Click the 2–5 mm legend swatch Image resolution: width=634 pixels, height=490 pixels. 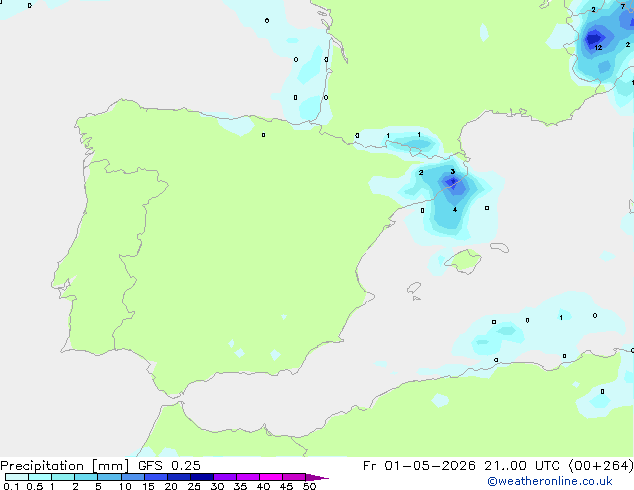click(x=86, y=477)
